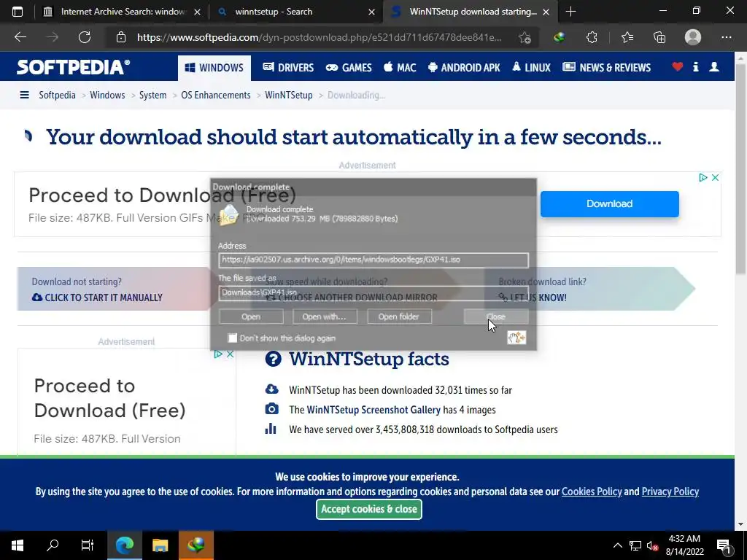Open the MAC section
This screenshot has width=747, height=560.
pyautogui.click(x=400, y=68)
